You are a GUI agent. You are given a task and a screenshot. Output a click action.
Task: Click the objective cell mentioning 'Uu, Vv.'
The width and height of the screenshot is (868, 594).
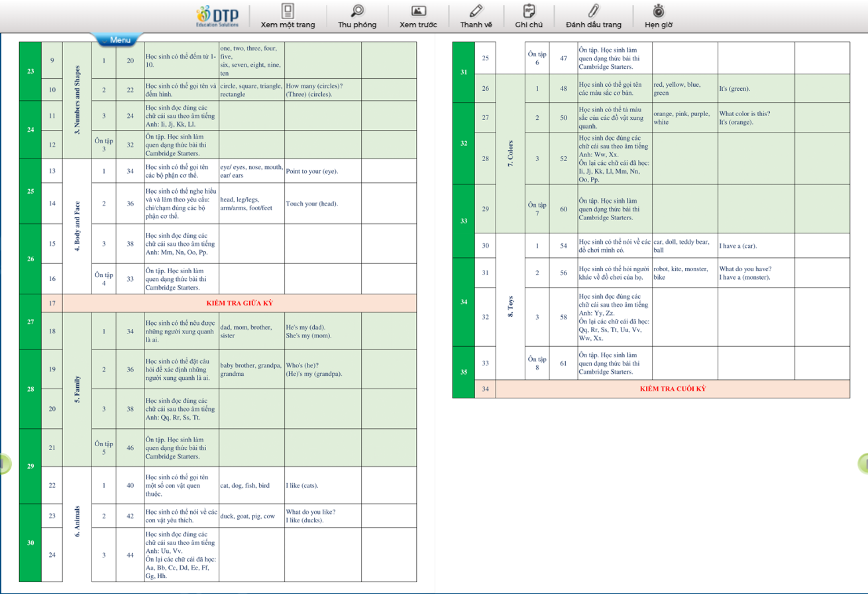coord(181,555)
